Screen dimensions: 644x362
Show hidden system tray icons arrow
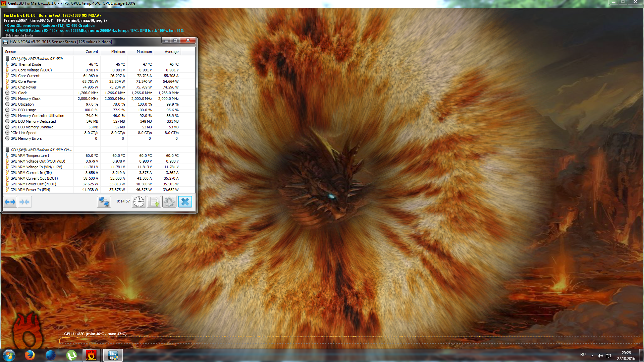pyautogui.click(x=592, y=356)
